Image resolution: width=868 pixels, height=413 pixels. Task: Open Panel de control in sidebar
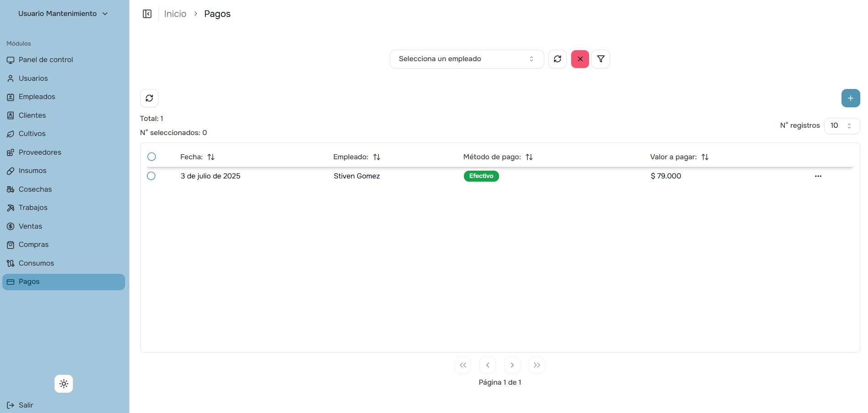46,60
